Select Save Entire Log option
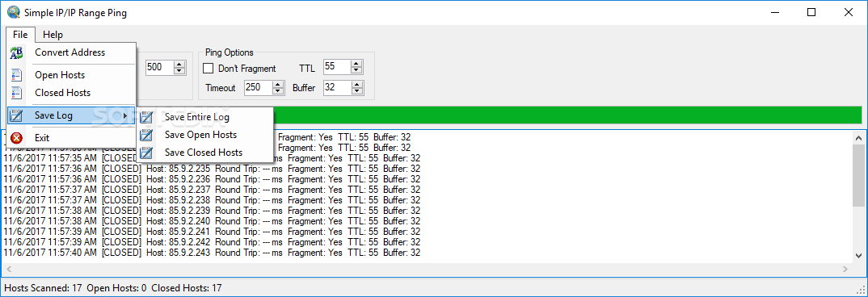Image resolution: width=868 pixels, height=297 pixels. (204, 117)
